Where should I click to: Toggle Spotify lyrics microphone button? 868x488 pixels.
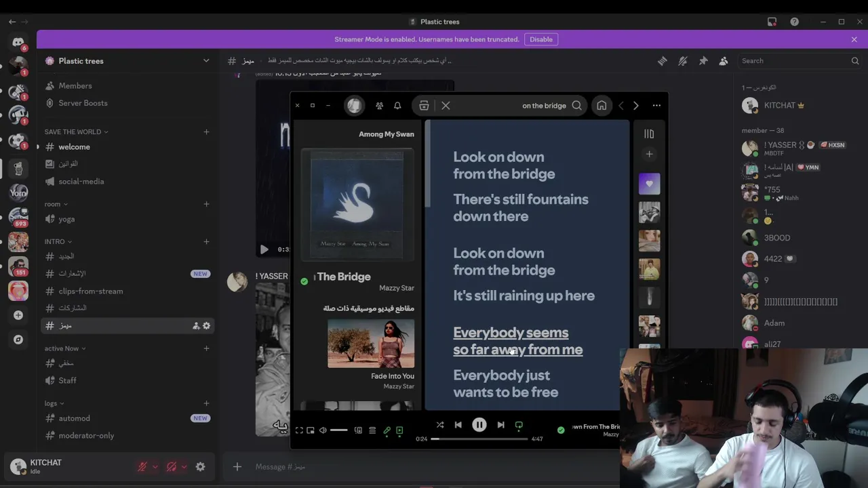(x=387, y=430)
